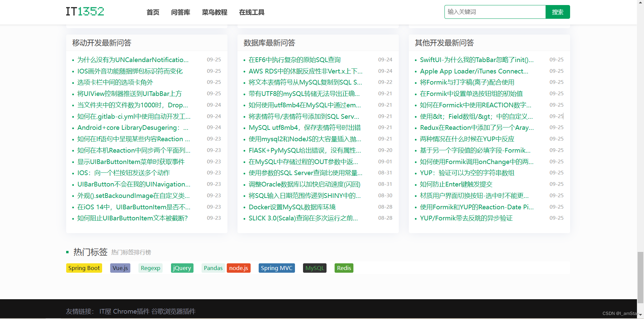Open Redux在Reaction中添加了另一个Aray question
Screen dimensions: 644x319
pyautogui.click(x=477, y=127)
